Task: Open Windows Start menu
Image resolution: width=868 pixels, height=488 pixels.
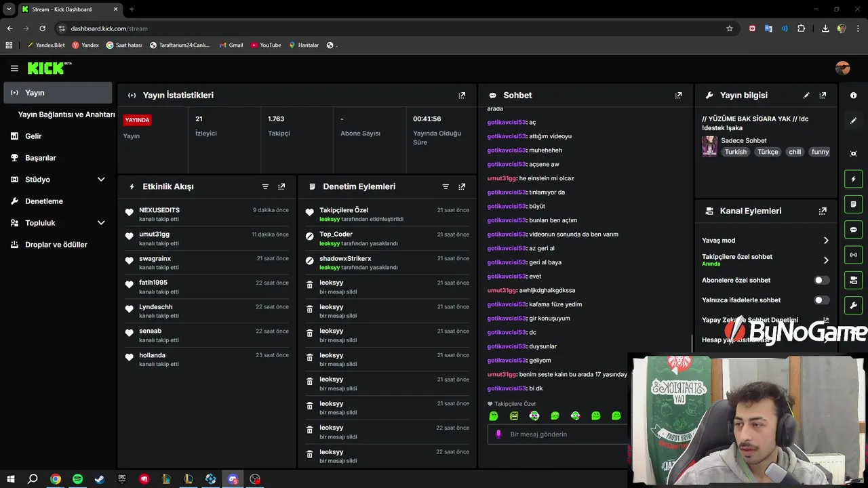Action: [x=11, y=479]
